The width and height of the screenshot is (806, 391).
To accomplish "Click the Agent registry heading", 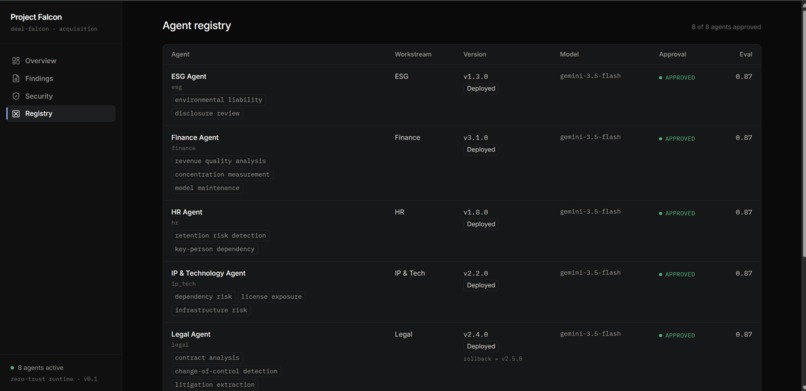I will click(x=197, y=26).
